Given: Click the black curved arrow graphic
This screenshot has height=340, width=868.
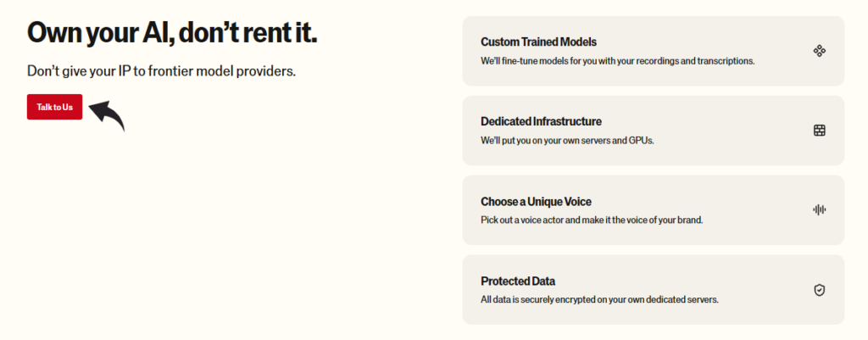Looking at the screenshot, I should [x=108, y=114].
